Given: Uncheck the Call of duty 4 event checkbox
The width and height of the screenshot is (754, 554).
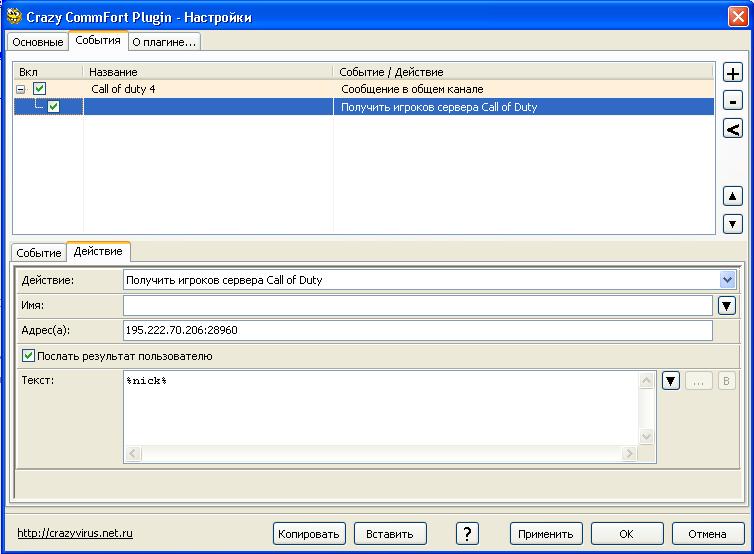Looking at the screenshot, I should point(40,89).
